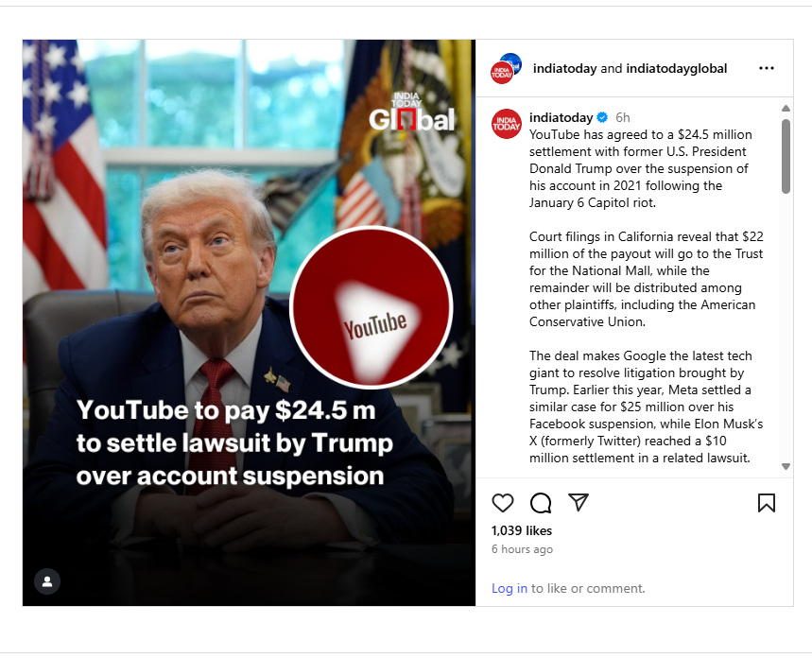This screenshot has width=812, height=658.
Task: Share the post via paper plane icon
Action: (579, 502)
